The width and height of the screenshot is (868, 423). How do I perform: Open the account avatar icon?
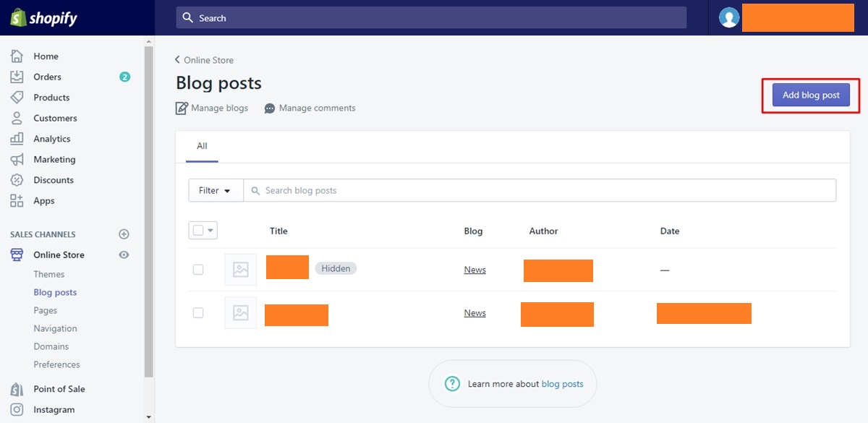pyautogui.click(x=729, y=18)
